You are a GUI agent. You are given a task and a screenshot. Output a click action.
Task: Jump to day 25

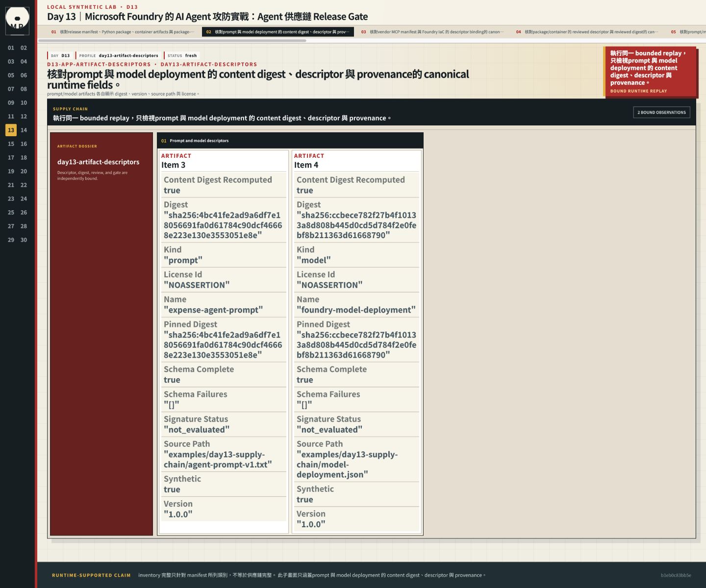pyautogui.click(x=11, y=213)
